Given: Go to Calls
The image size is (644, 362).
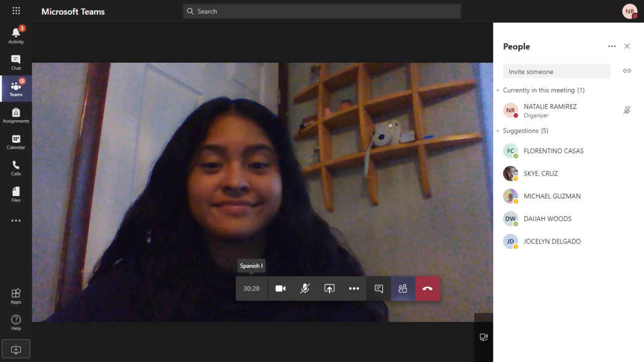Looking at the screenshot, I should pos(16,168).
